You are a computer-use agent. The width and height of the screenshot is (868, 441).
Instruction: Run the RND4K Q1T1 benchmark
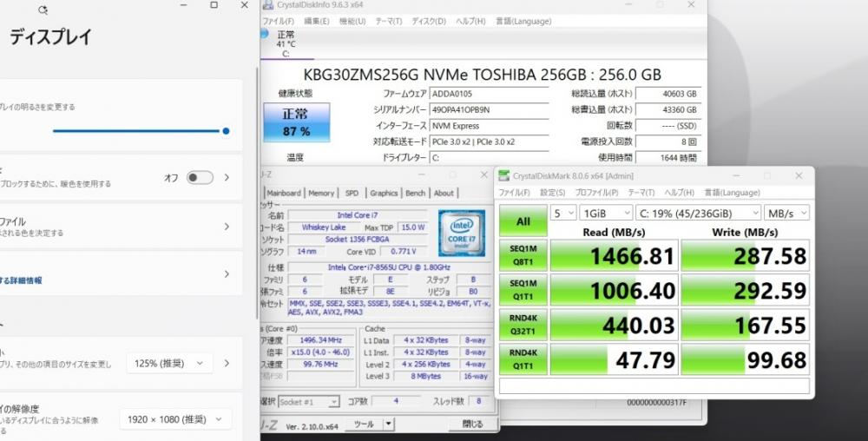pos(523,359)
